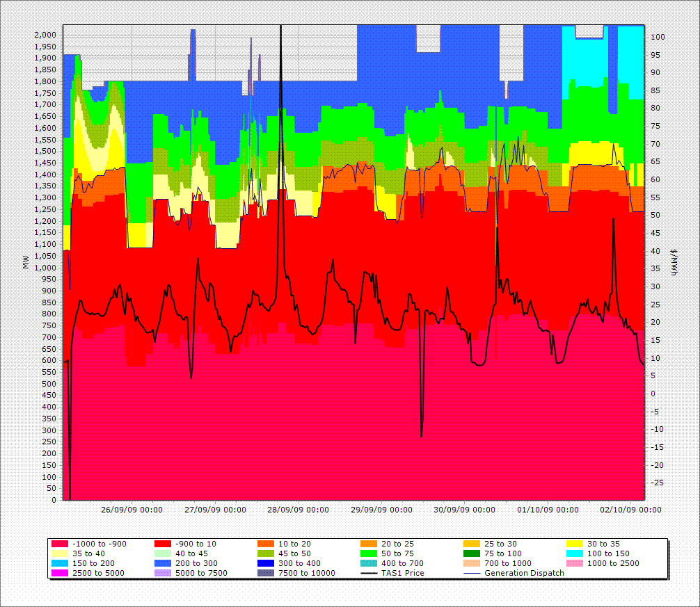The image size is (700, 607).
Task: Click the '27/09/09 00:00' date label
Action: [215, 510]
